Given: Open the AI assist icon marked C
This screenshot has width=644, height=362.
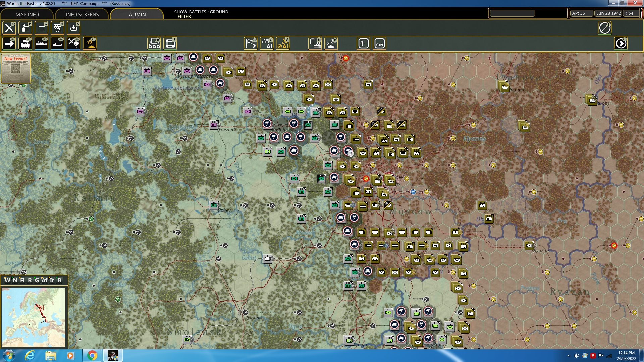Looking at the screenshot, I should (267, 44).
